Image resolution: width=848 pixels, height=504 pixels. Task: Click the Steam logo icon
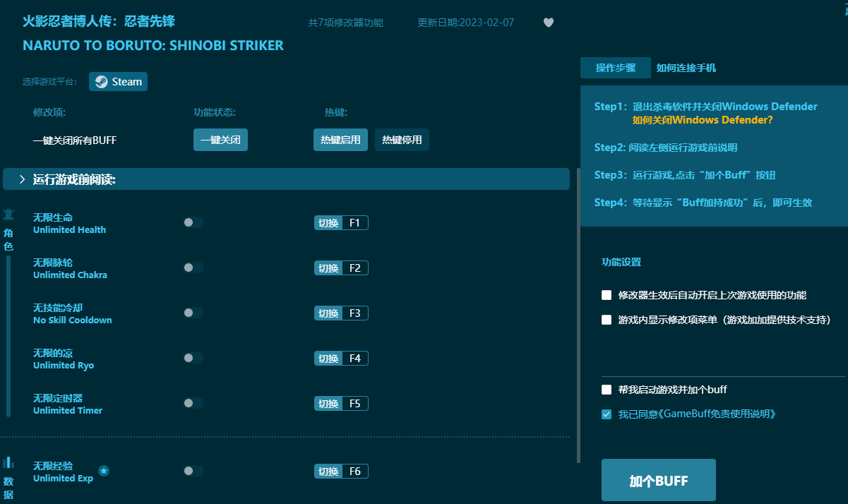click(x=102, y=82)
